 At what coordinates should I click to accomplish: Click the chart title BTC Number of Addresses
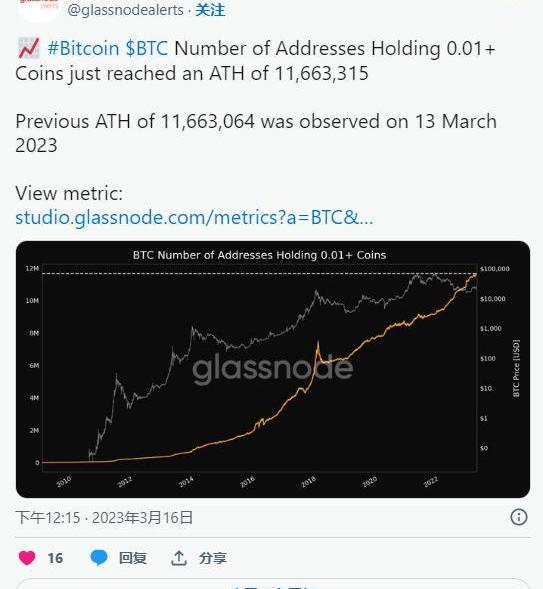pyautogui.click(x=259, y=255)
